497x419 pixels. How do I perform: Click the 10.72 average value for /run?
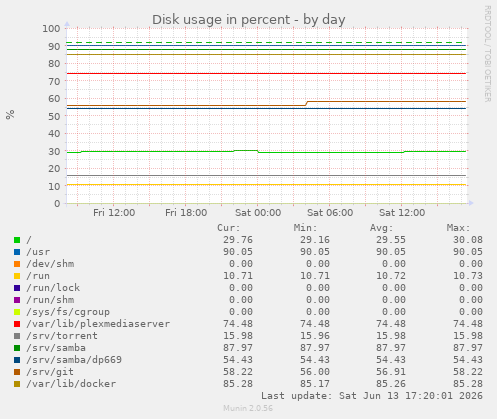click(391, 276)
